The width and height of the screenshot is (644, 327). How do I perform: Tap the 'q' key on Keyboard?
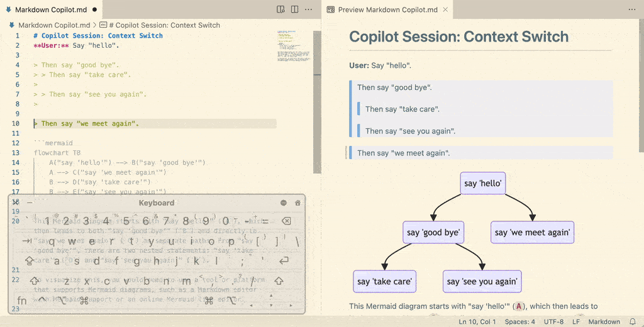pyautogui.click(x=52, y=241)
